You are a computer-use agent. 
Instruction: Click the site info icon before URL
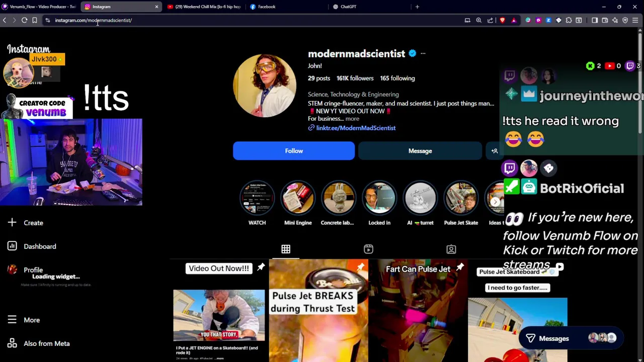pyautogui.click(x=48, y=20)
